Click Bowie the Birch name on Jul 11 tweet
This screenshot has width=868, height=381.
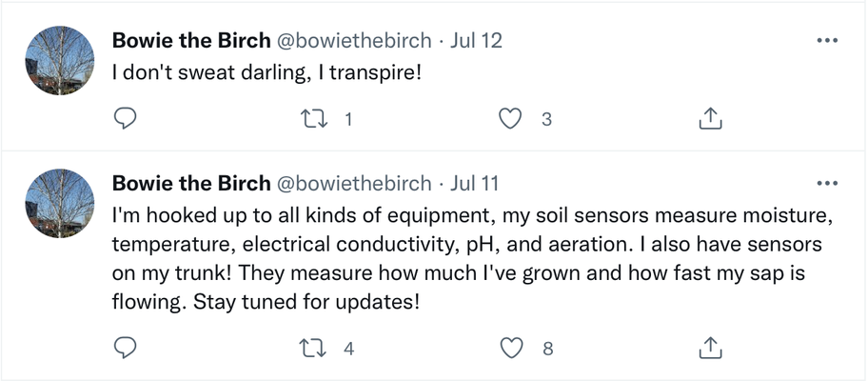tap(191, 183)
